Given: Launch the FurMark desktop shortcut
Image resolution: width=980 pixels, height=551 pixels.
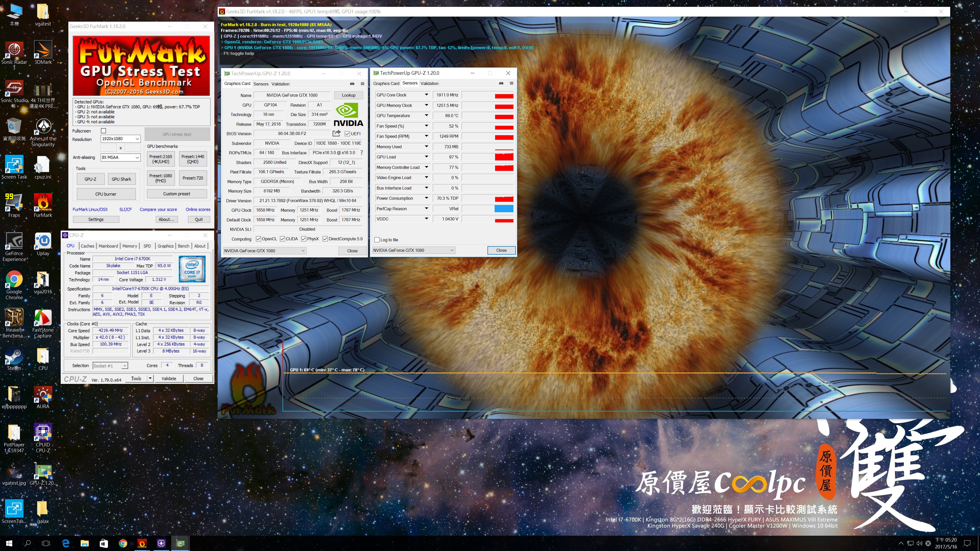Looking at the screenshot, I should pyautogui.click(x=43, y=206).
